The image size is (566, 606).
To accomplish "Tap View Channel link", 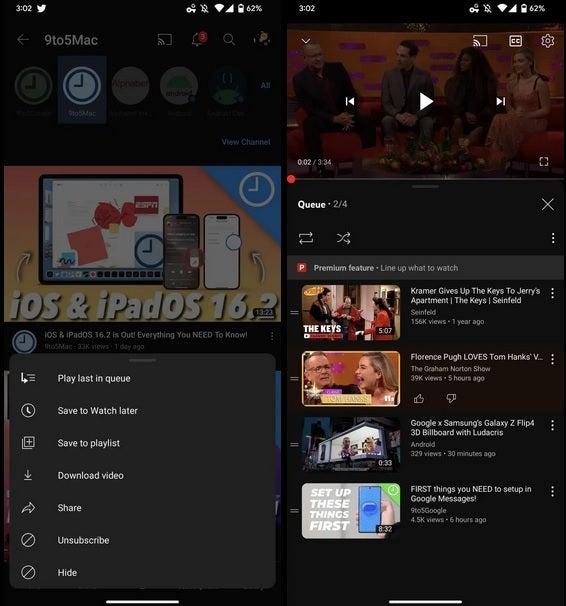I will pos(246,142).
